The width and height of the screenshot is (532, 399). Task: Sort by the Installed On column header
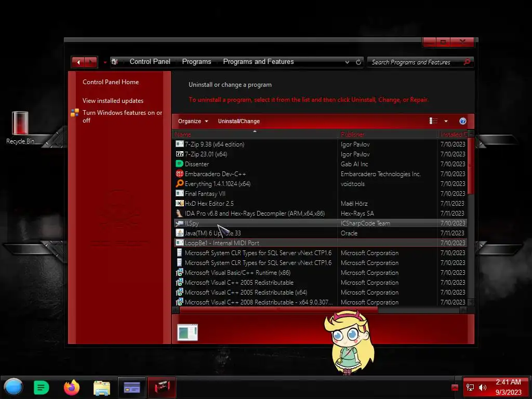pos(453,135)
